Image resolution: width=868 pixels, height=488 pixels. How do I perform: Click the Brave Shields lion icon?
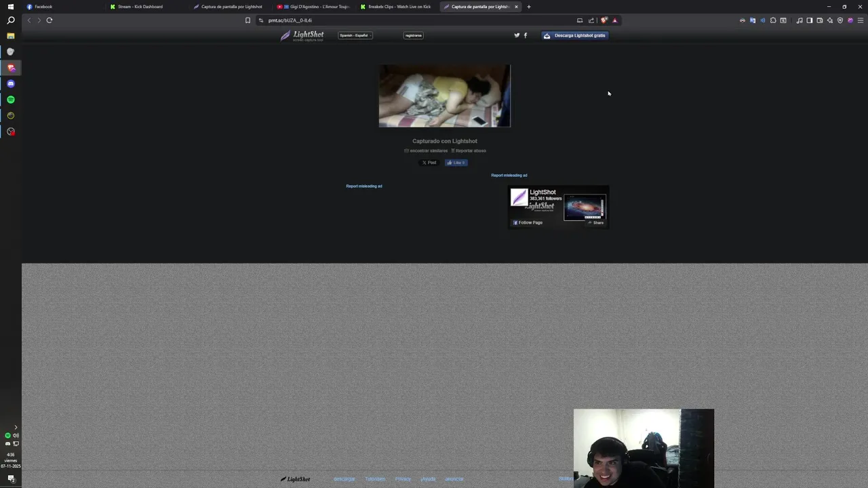[x=604, y=20]
